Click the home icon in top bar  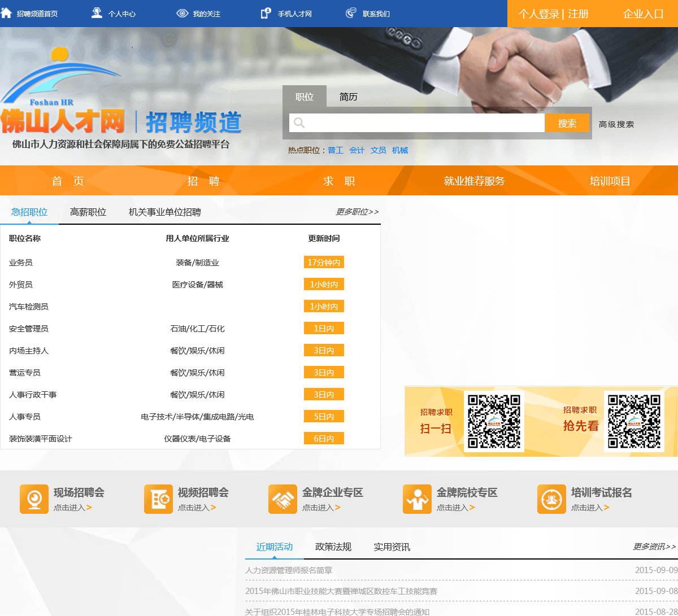point(6,13)
